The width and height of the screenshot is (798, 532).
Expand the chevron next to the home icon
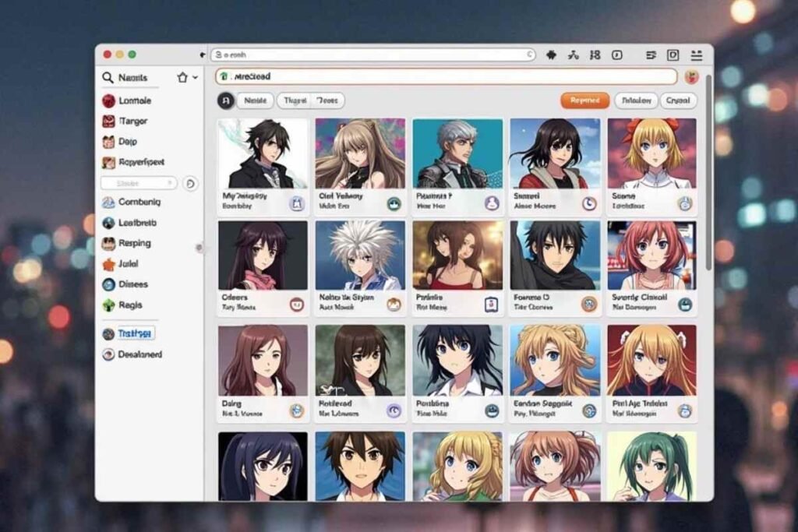pos(195,78)
